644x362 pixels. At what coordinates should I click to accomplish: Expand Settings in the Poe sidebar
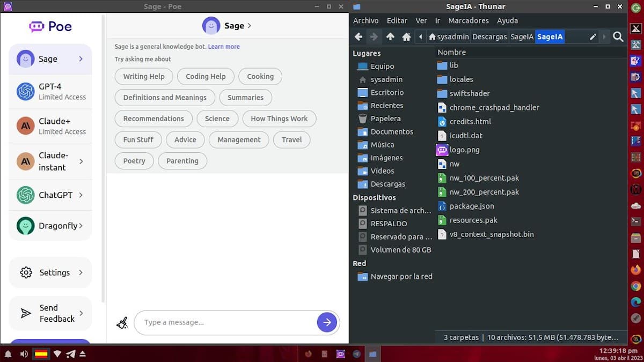point(50,272)
